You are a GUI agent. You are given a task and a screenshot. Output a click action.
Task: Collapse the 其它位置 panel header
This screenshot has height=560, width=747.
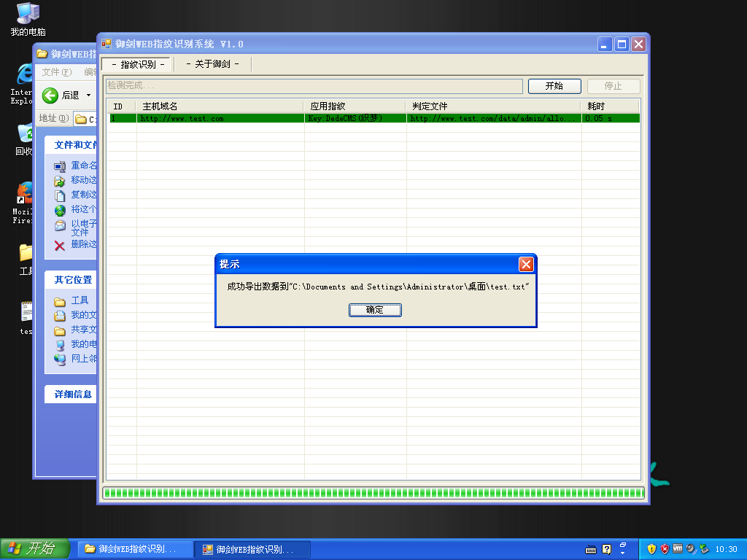(71, 280)
